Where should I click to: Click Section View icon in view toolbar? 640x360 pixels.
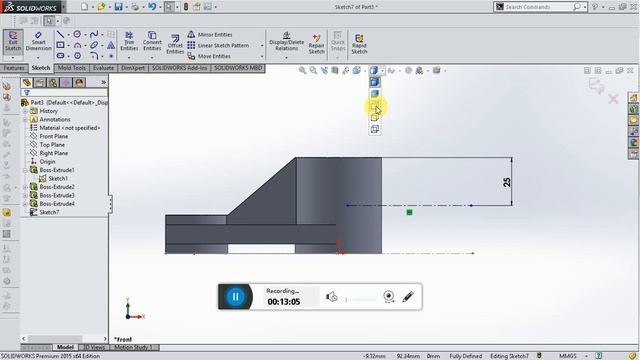click(335, 71)
